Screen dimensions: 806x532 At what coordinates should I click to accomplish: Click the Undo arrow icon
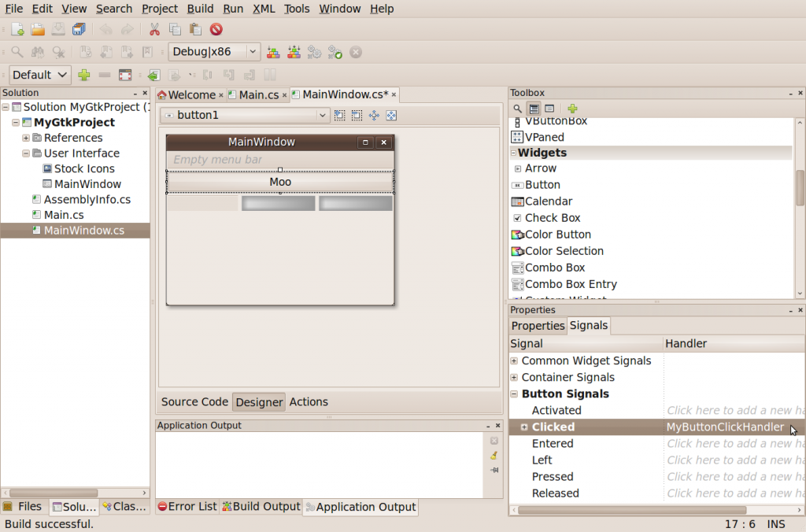[x=106, y=29]
